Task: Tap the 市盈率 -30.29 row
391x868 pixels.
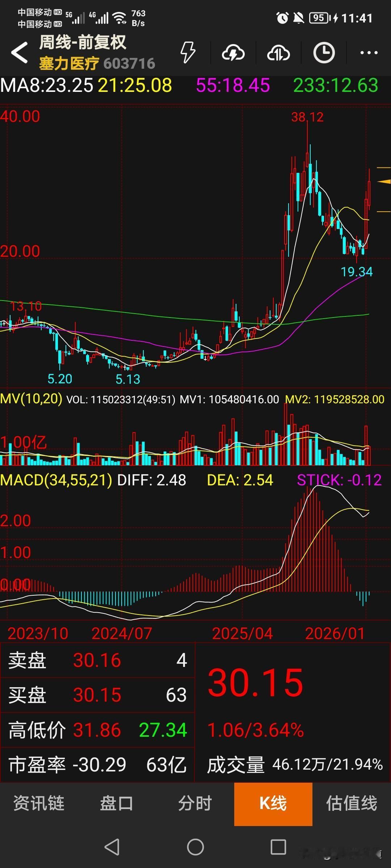Action: 97,765
